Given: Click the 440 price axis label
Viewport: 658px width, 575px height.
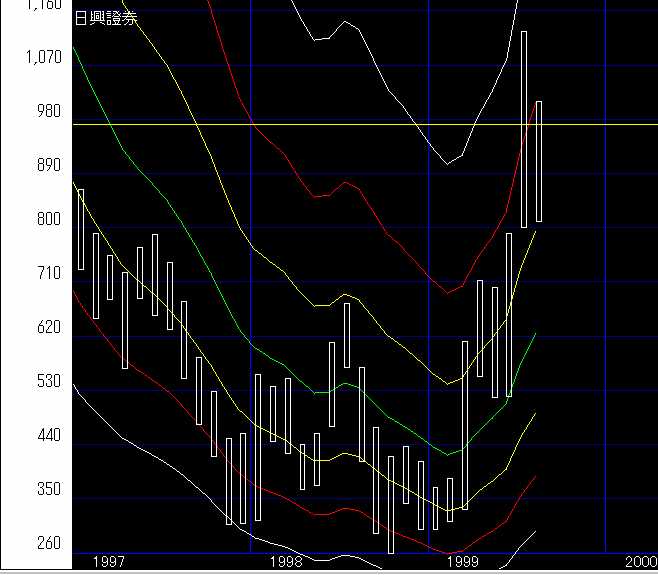Looking at the screenshot, I should coord(46,436).
